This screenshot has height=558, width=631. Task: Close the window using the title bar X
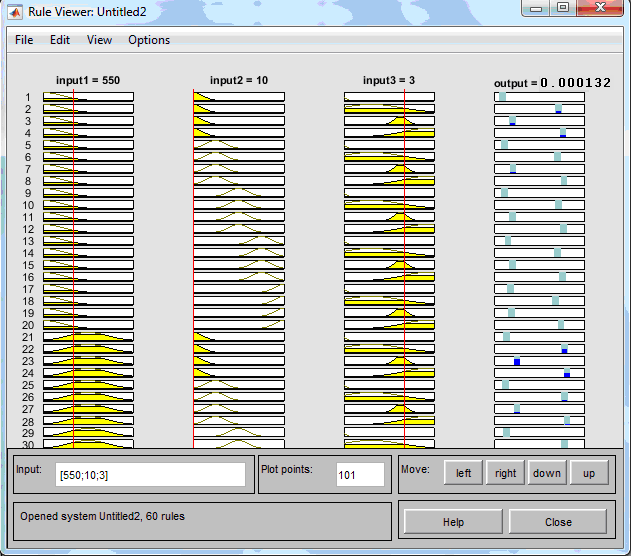600,8
